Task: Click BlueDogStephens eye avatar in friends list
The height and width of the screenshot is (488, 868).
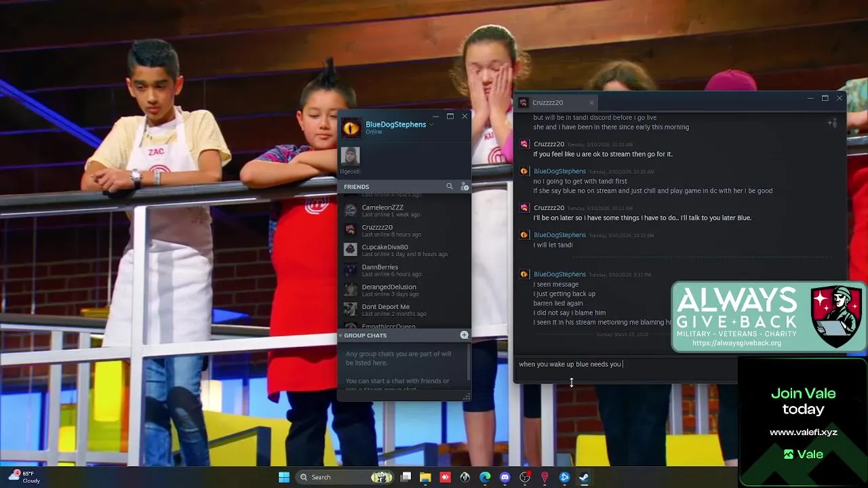Action: (x=351, y=127)
